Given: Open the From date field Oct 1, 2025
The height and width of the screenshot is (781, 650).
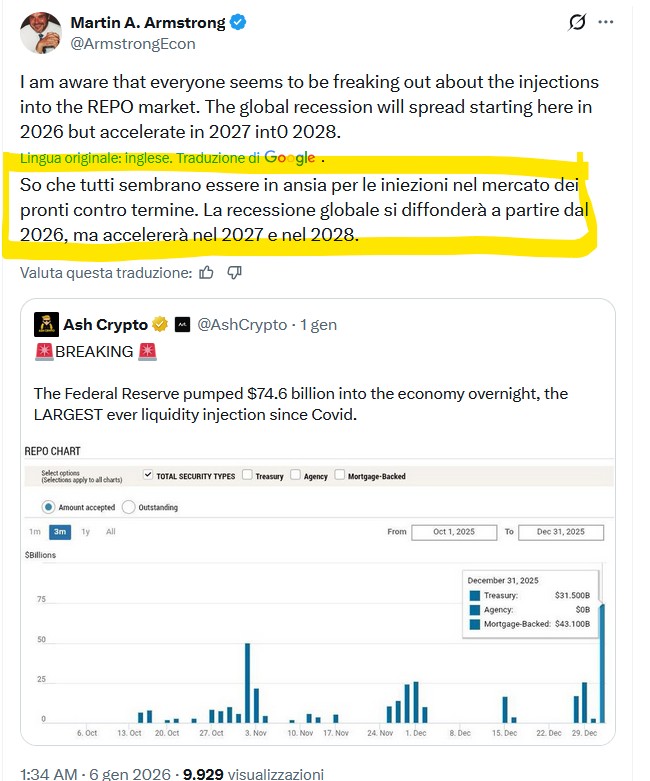Looking at the screenshot, I should (x=453, y=532).
